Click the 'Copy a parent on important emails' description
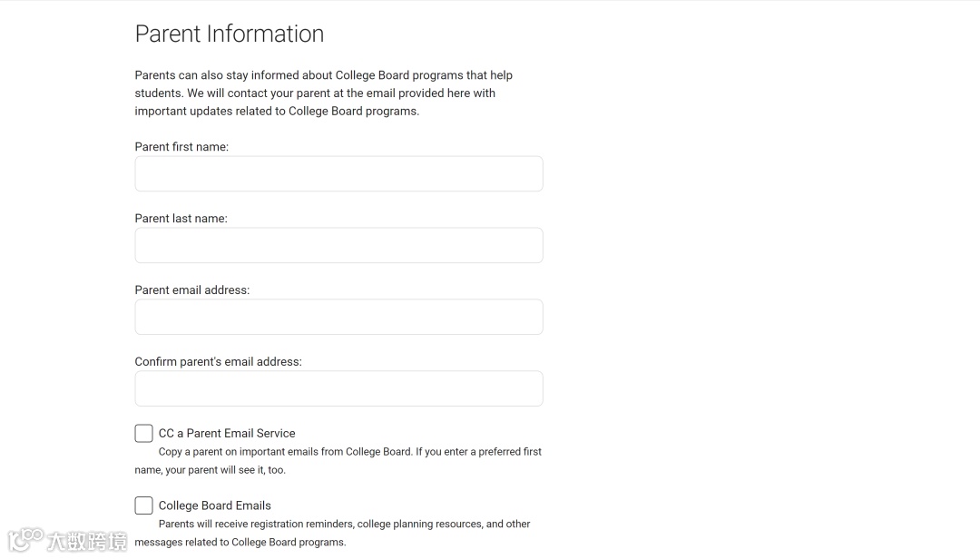Screen dimensions: 980x559 tap(338, 461)
